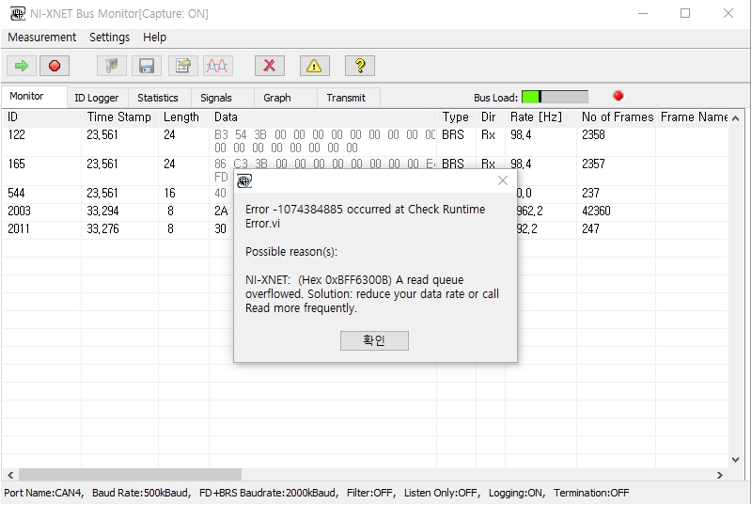Click the Type column header

coord(457,117)
